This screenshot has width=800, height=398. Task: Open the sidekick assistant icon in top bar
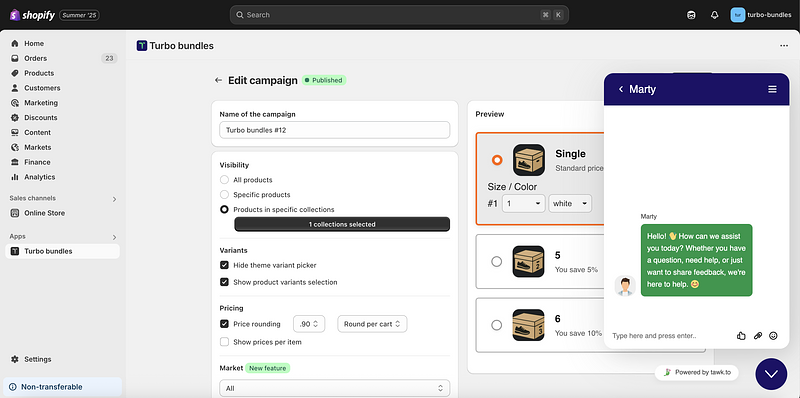[691, 15]
